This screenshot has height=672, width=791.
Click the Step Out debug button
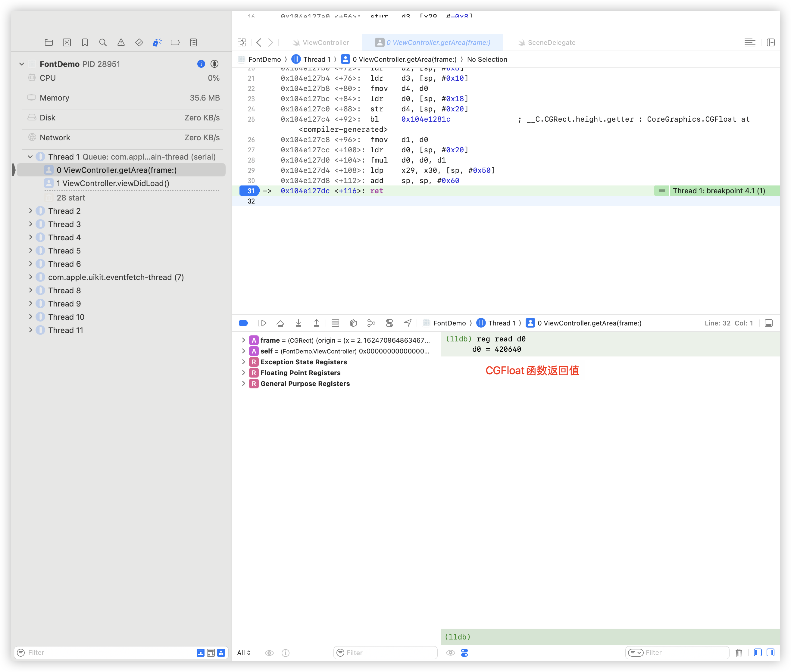[316, 323]
